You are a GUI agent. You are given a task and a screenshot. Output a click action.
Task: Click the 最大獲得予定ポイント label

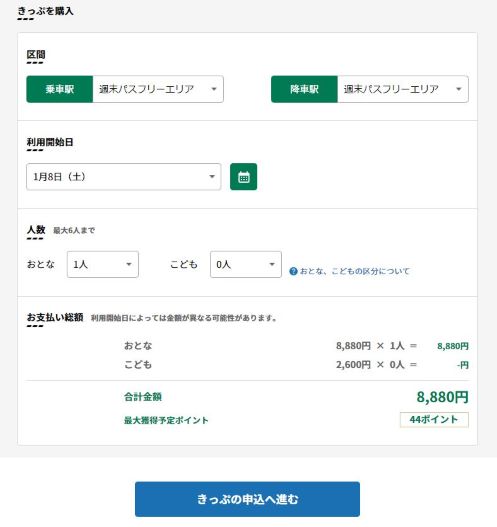(x=166, y=420)
